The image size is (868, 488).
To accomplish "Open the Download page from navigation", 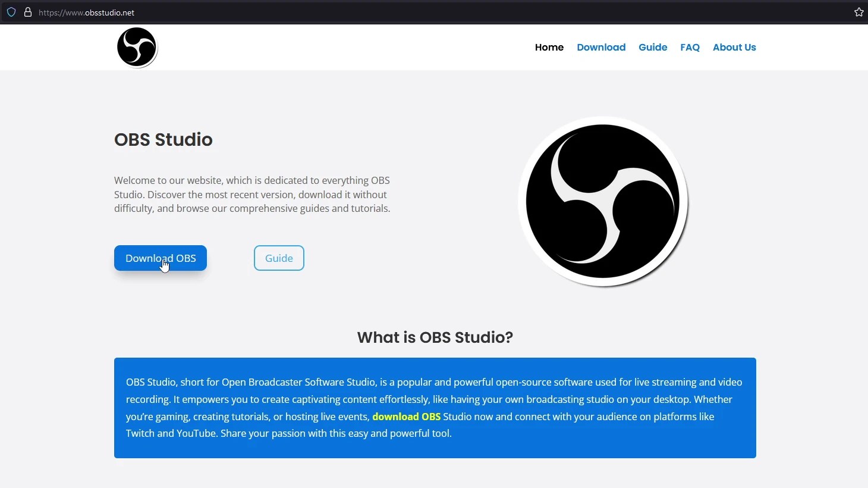I will (601, 47).
